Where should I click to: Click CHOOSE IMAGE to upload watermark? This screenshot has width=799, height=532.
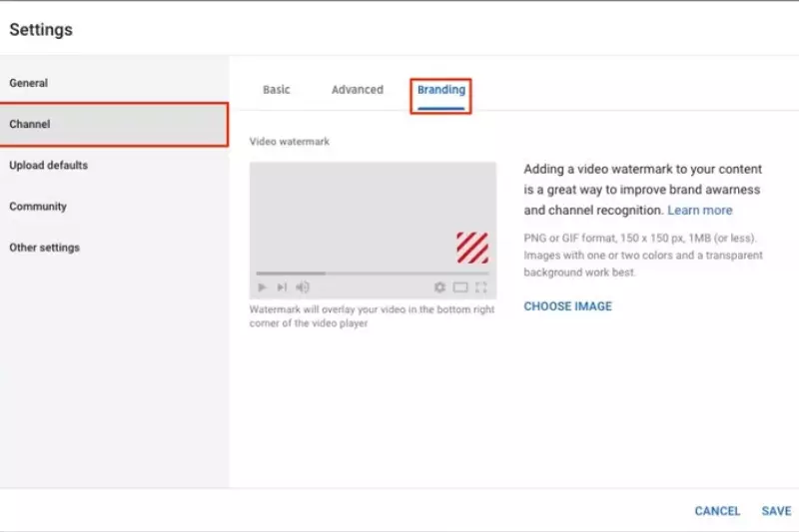567,306
